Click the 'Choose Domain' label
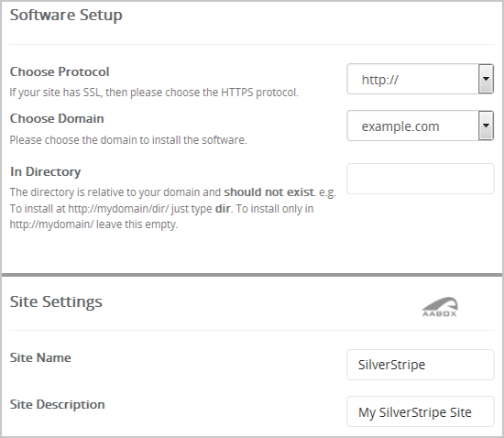The height and width of the screenshot is (438, 504). tap(57, 118)
